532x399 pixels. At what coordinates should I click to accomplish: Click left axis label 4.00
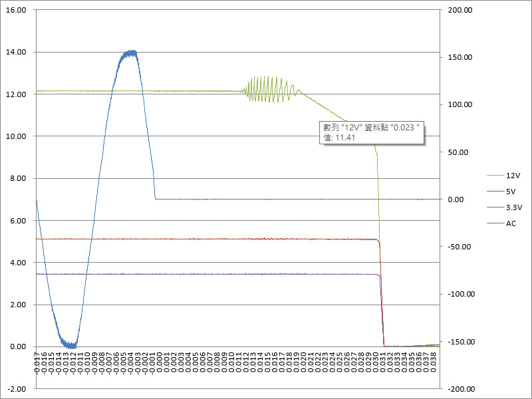(x=18, y=263)
